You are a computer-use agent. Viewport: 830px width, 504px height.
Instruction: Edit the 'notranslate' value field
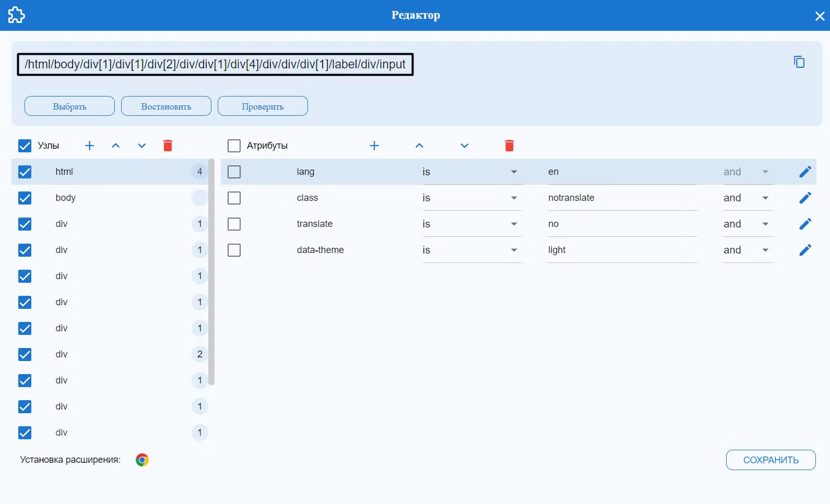[623, 198]
